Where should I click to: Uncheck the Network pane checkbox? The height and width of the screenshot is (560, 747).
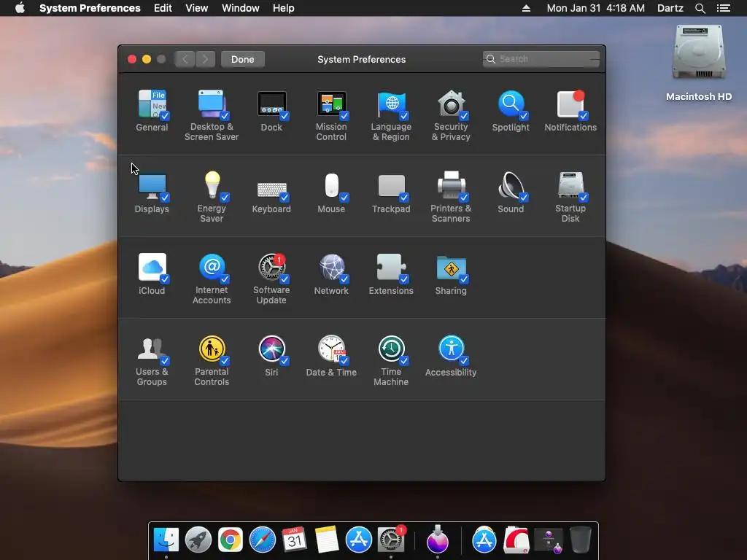(344, 279)
